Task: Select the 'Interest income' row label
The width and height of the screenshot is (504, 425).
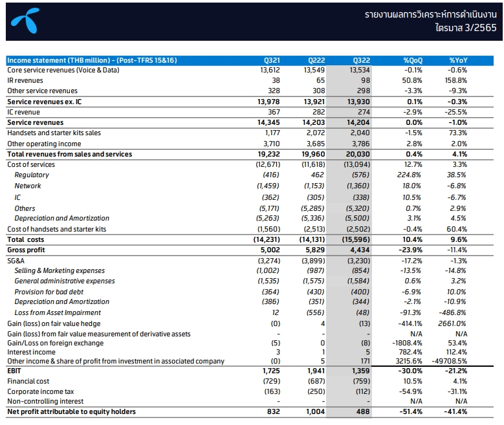Action: [31, 352]
